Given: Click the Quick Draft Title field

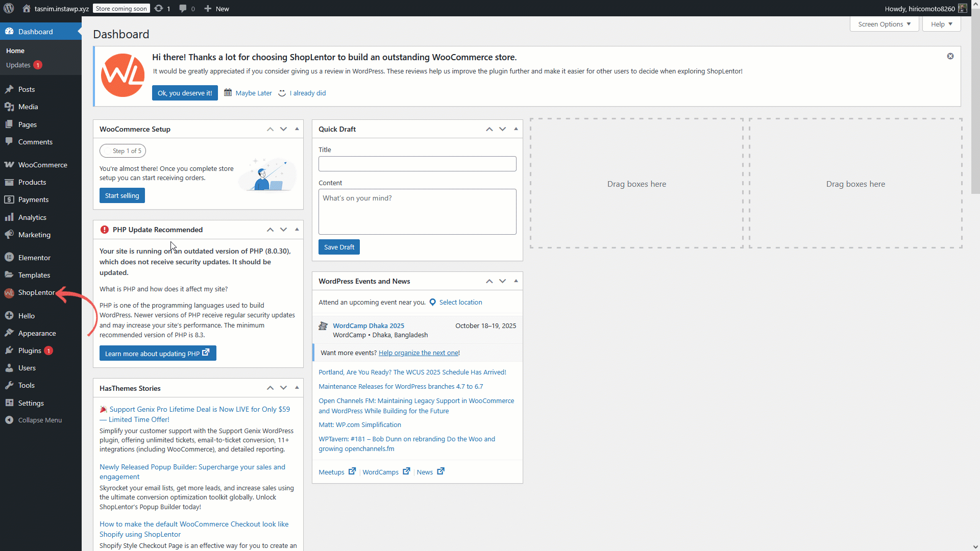Looking at the screenshot, I should (417, 164).
